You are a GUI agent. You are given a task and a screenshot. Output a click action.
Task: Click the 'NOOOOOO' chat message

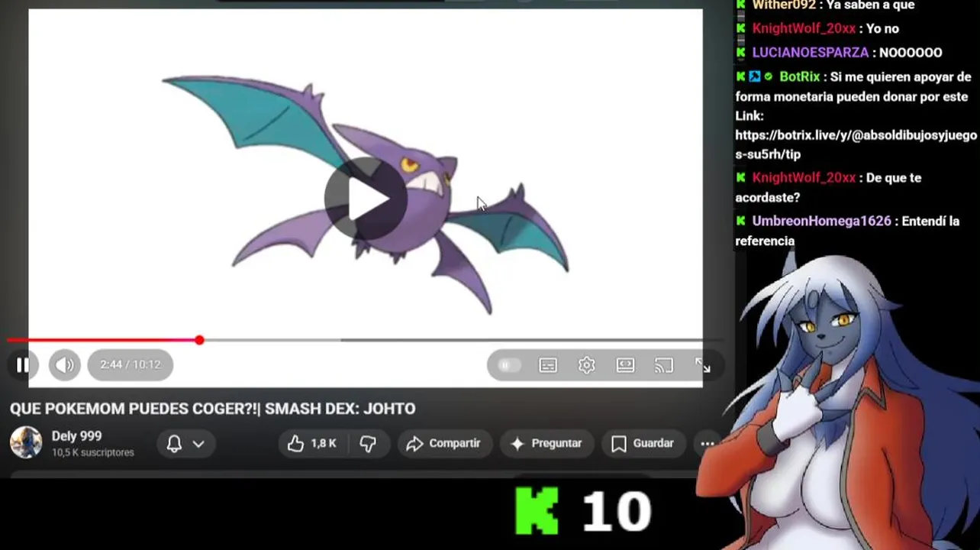pos(911,53)
